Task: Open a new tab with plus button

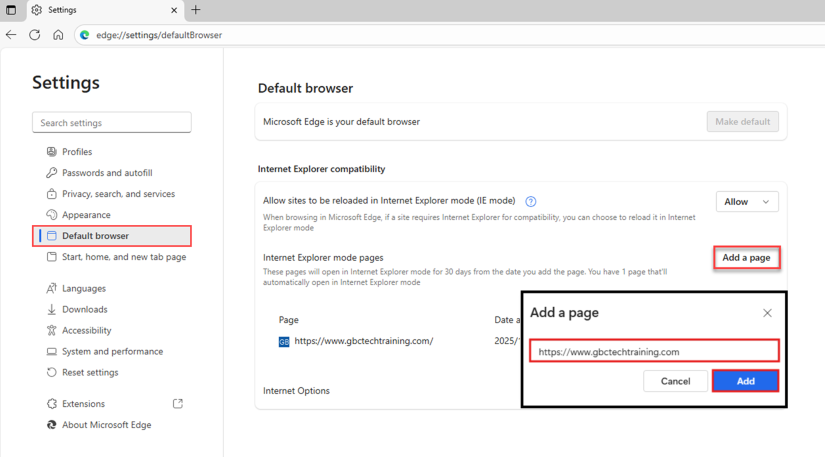Action: pyautogui.click(x=195, y=10)
